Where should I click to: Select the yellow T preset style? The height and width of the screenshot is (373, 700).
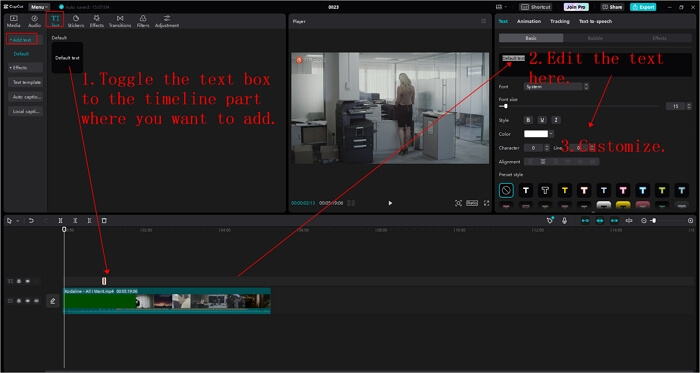pyautogui.click(x=565, y=191)
